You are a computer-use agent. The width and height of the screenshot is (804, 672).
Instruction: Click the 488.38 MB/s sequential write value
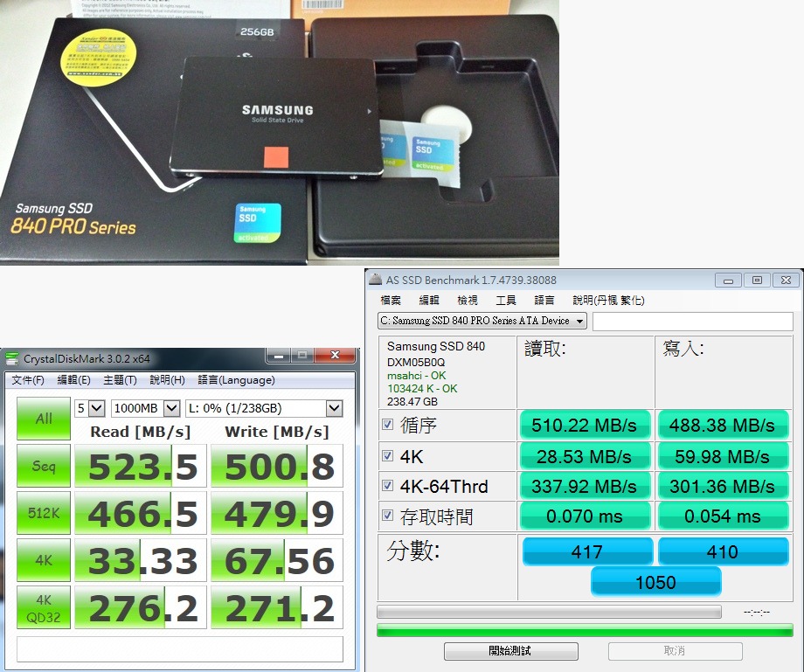[x=723, y=425]
